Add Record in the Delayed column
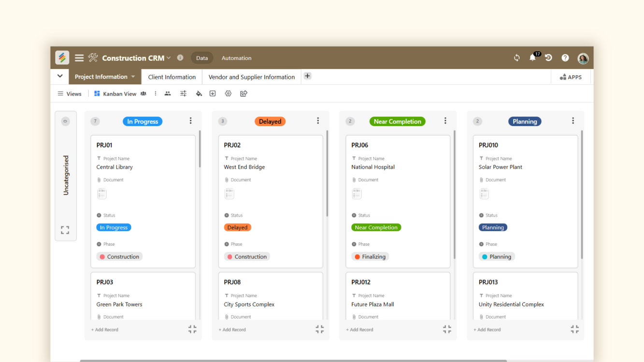Image resolution: width=644 pixels, height=362 pixels. coord(232,330)
